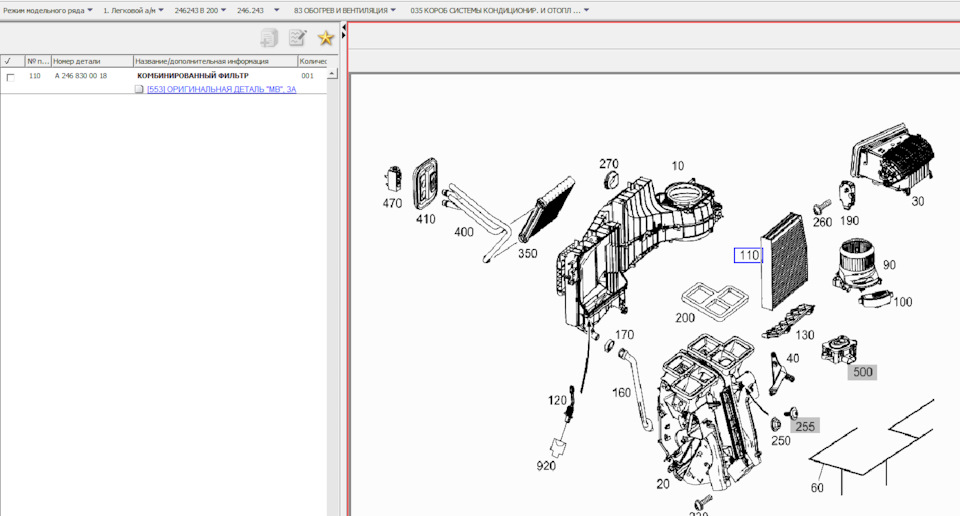Click the gold star favorites icon

pyautogui.click(x=325, y=38)
